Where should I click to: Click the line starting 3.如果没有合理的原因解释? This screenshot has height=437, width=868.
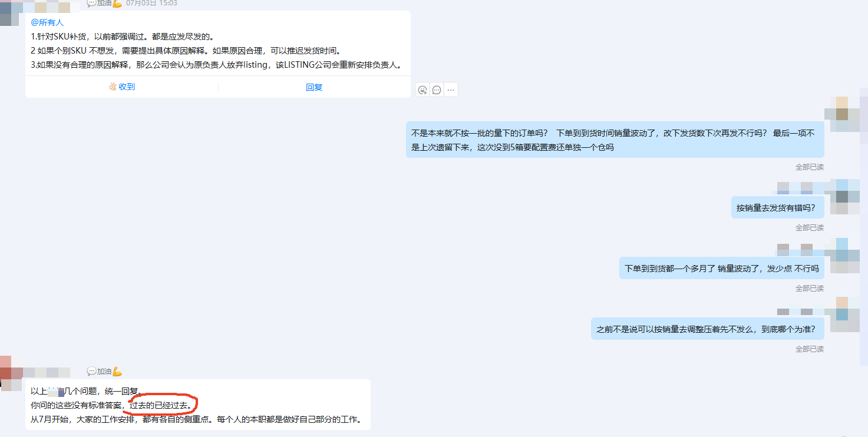click(217, 65)
